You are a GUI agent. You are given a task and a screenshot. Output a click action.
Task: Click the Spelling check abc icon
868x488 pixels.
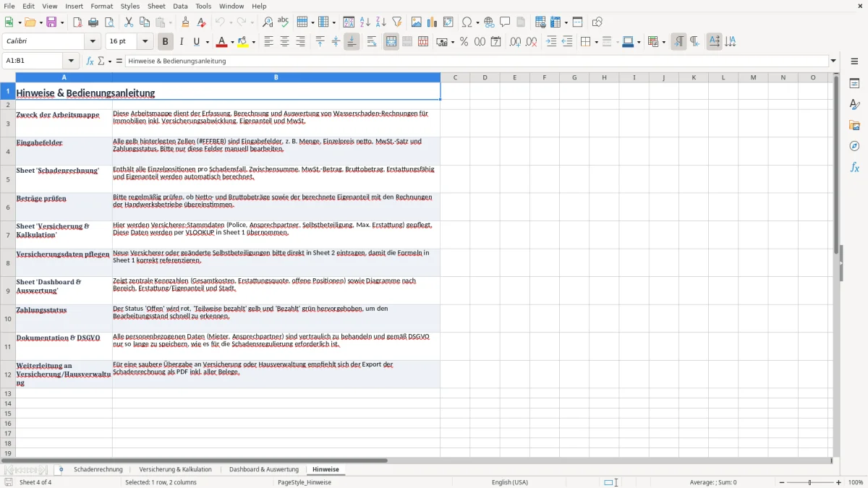(x=284, y=22)
